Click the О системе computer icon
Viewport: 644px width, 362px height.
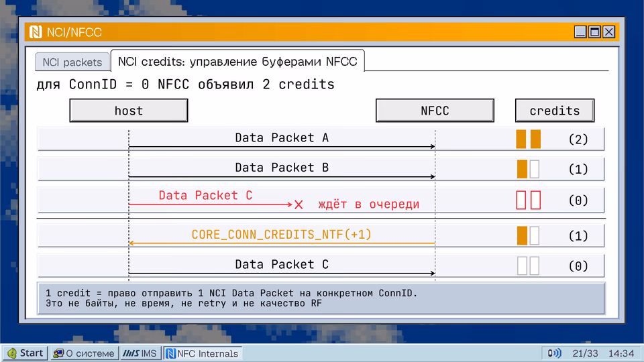[x=59, y=353]
